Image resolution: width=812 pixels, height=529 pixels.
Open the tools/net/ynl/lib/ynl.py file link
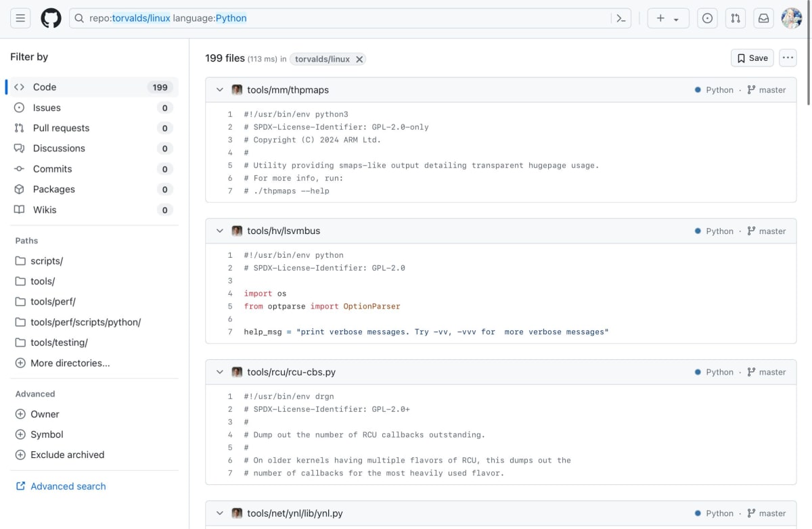295,513
